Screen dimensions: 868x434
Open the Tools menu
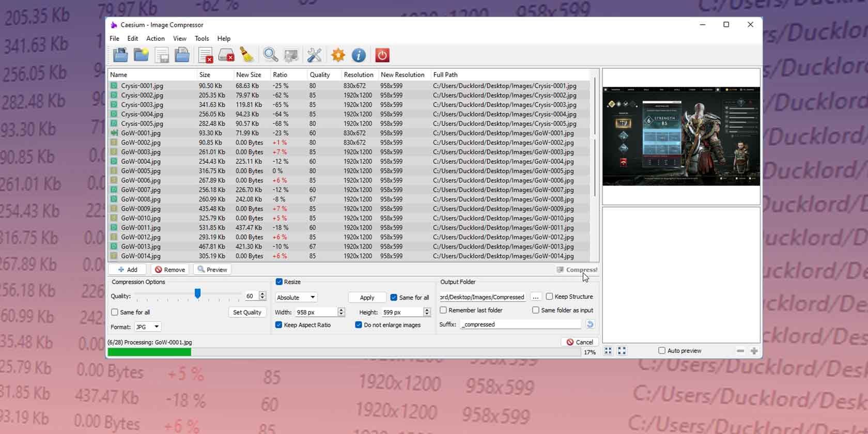[202, 38]
